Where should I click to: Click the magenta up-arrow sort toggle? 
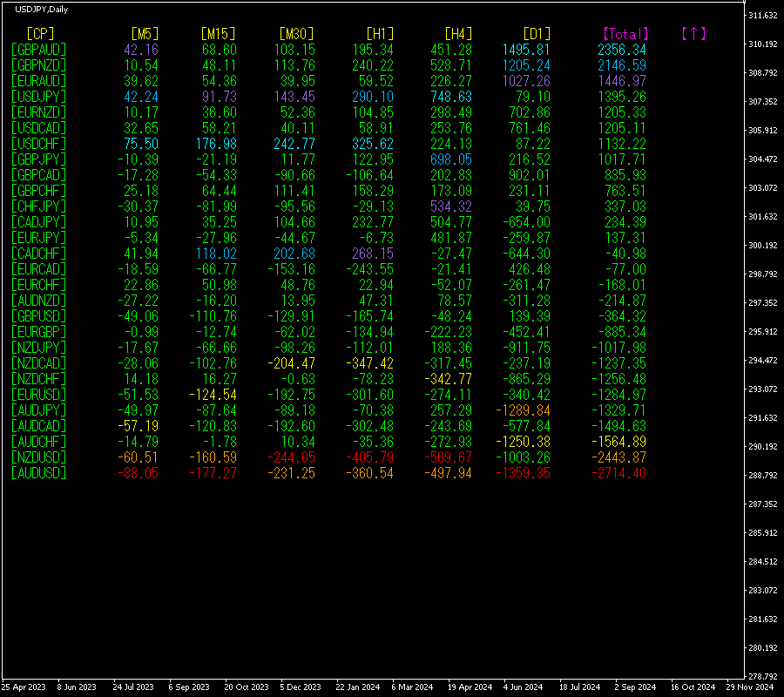pos(693,34)
